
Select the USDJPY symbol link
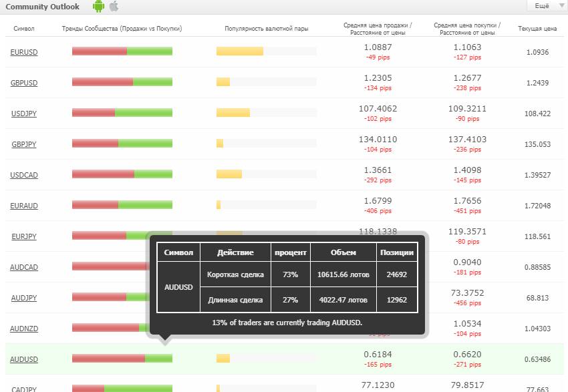point(24,114)
